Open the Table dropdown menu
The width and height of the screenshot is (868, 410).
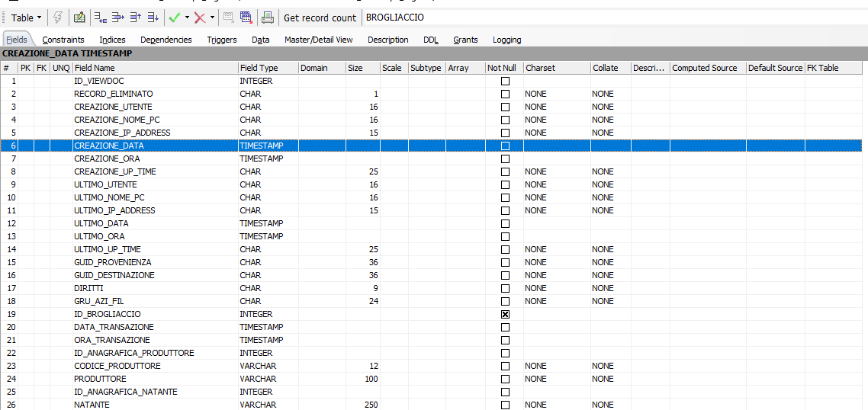[x=26, y=18]
